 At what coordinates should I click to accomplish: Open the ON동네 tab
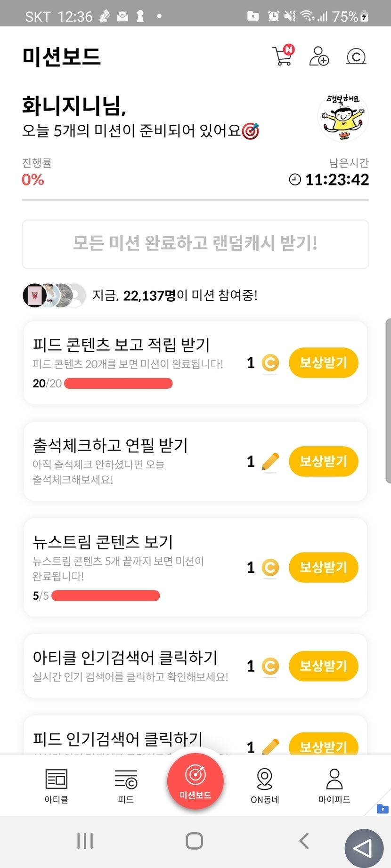[x=265, y=786]
